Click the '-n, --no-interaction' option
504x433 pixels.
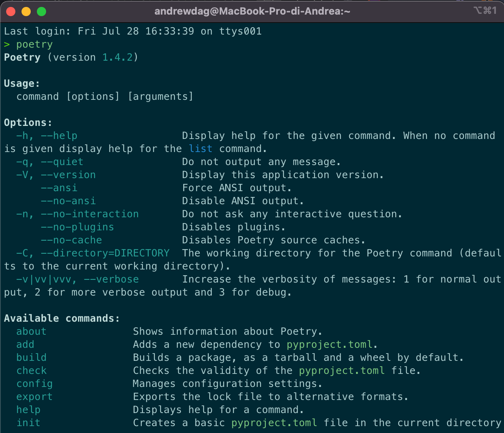click(78, 214)
